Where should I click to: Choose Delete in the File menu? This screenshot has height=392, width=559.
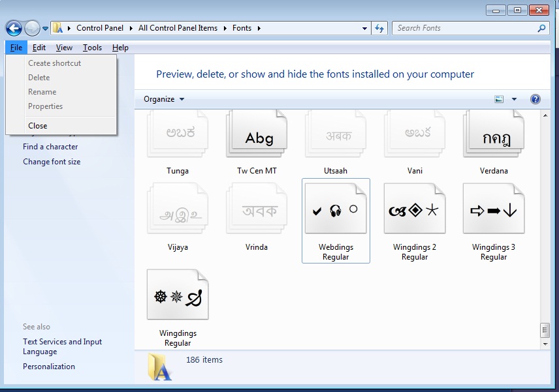[x=61, y=77]
